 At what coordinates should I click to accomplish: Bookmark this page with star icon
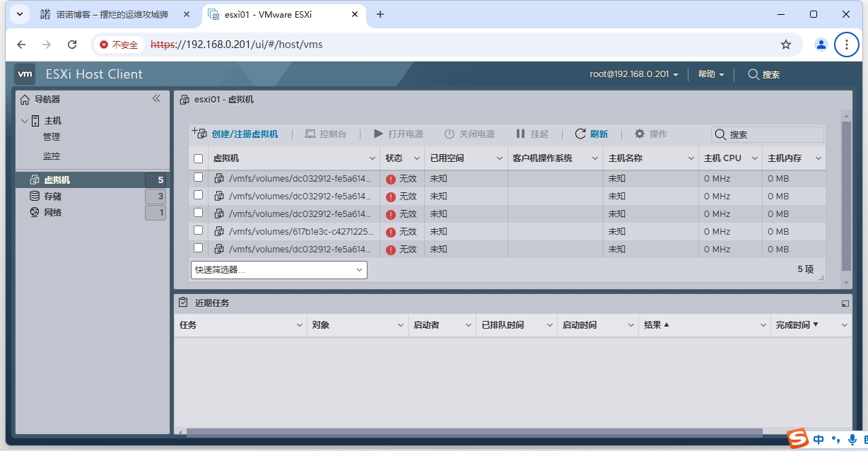786,45
